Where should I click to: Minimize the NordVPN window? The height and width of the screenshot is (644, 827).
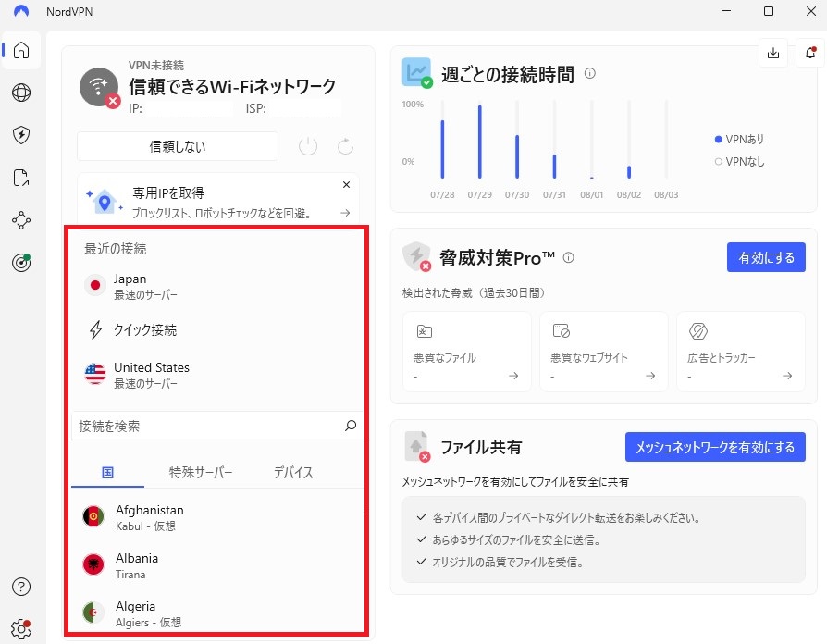(726, 11)
